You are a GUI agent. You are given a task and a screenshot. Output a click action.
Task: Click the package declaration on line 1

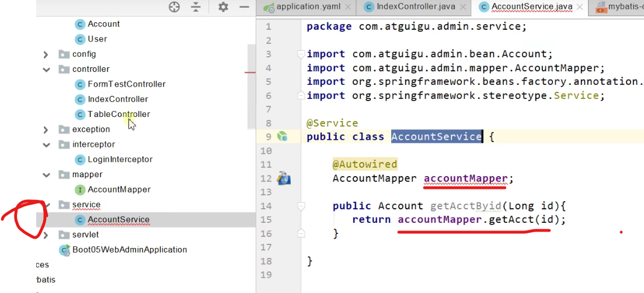[416, 27]
